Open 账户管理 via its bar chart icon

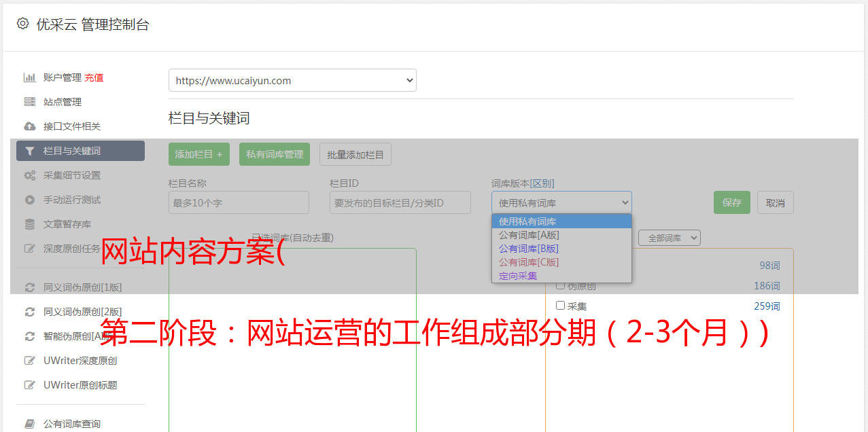point(29,77)
